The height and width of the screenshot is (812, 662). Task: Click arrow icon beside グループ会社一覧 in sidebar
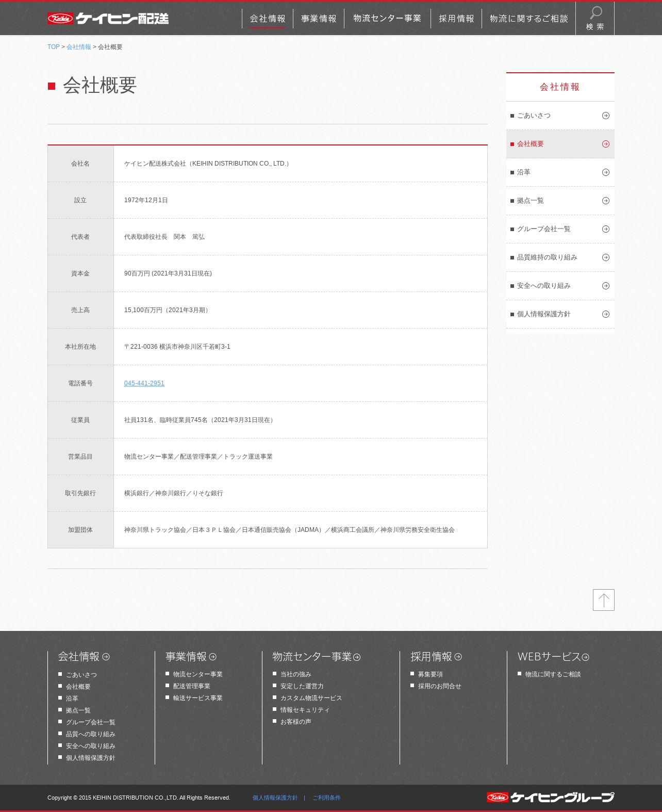[x=606, y=229]
